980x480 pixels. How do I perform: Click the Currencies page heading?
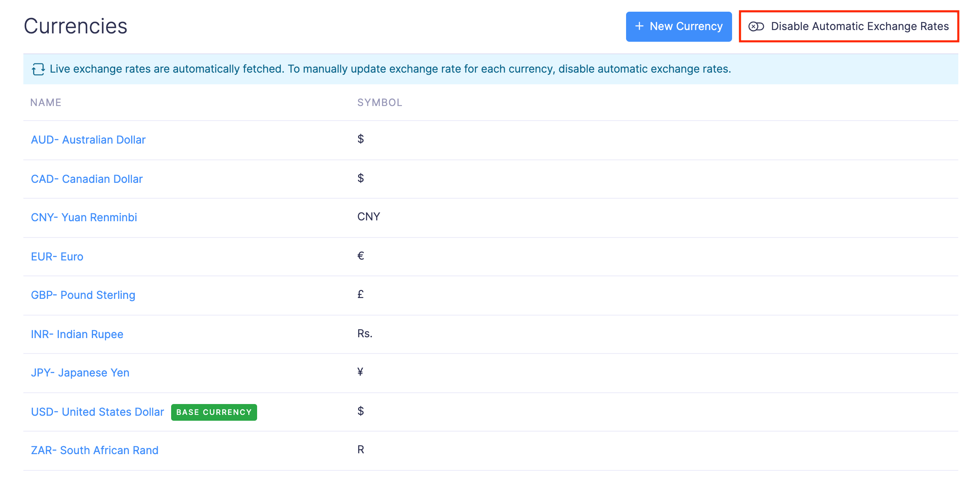[76, 26]
